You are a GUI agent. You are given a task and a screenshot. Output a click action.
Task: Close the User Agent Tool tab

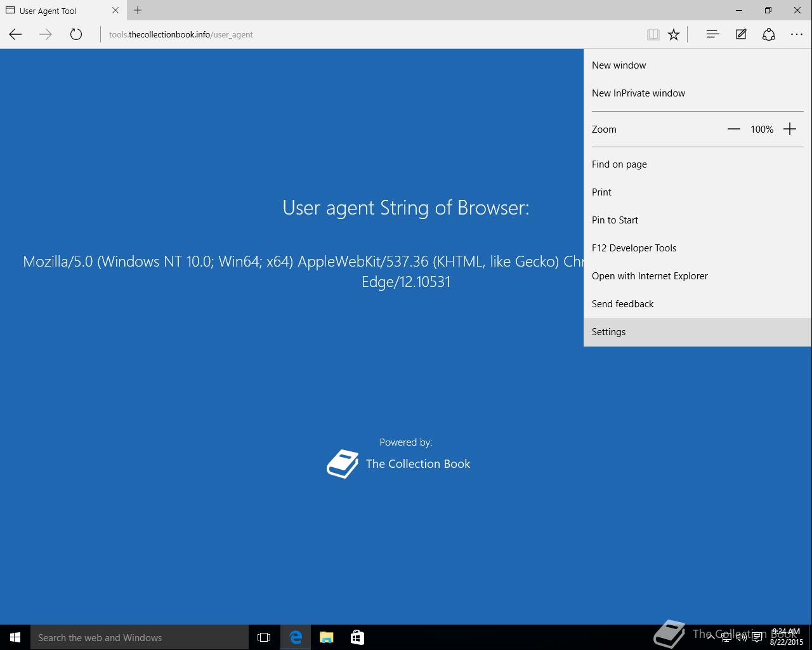coord(115,10)
